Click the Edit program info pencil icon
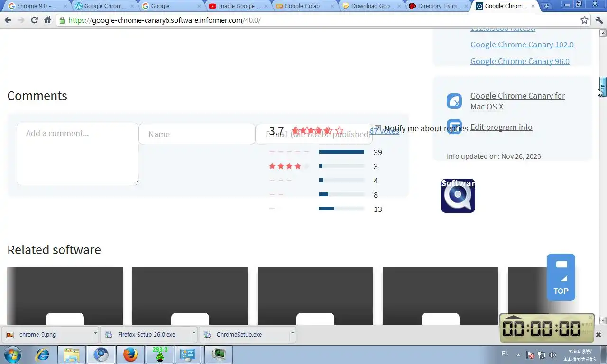The width and height of the screenshot is (607, 364). [454, 127]
